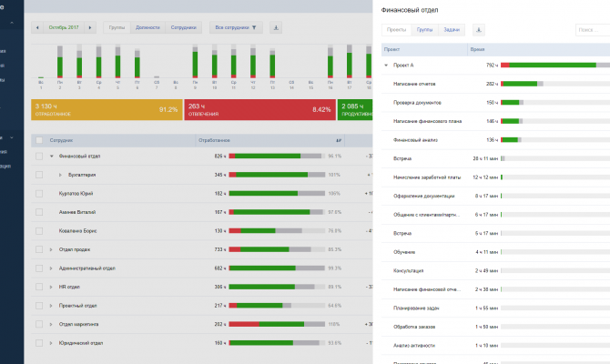Switch to the Должности view tab
610x364 pixels.
tap(147, 27)
